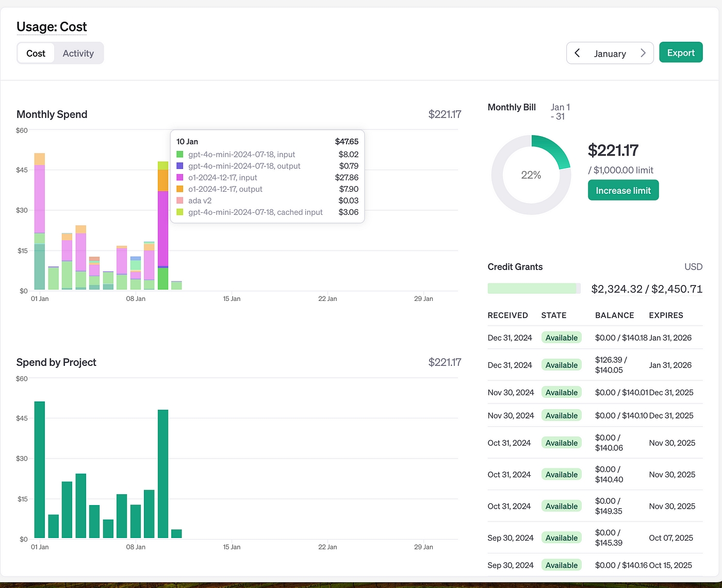The image size is (722, 588).
Task: Click magenta o1-2024-12-17 input legend swatch
Action: [x=180, y=177]
